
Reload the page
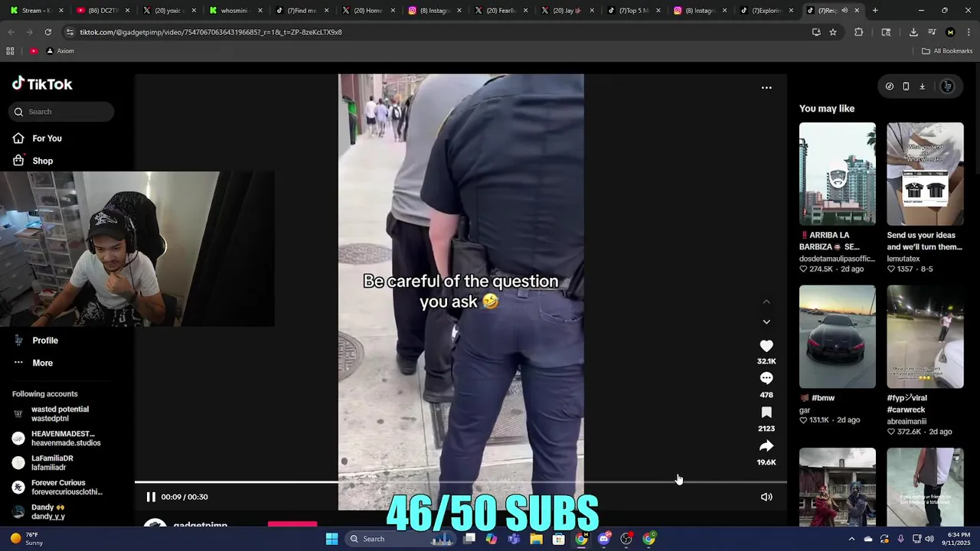(x=47, y=32)
